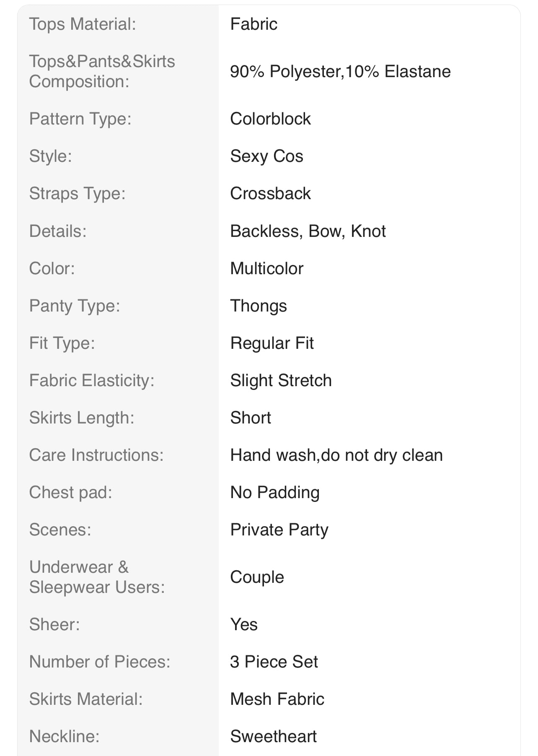This screenshot has height=756, width=538.
Task: Click the 'No Padding' chest pad value
Action: pyautogui.click(x=275, y=492)
